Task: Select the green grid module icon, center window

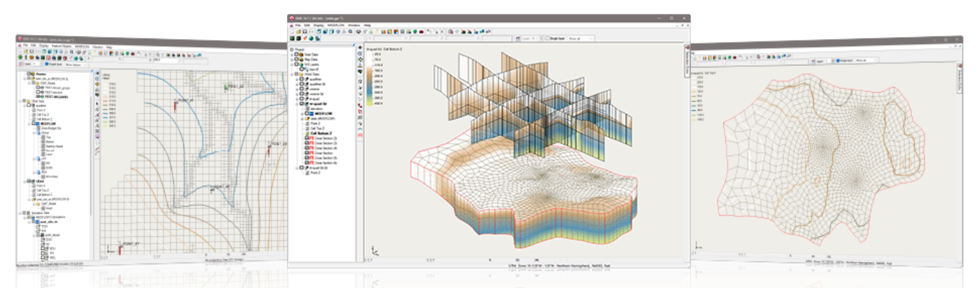Action: tap(292, 39)
